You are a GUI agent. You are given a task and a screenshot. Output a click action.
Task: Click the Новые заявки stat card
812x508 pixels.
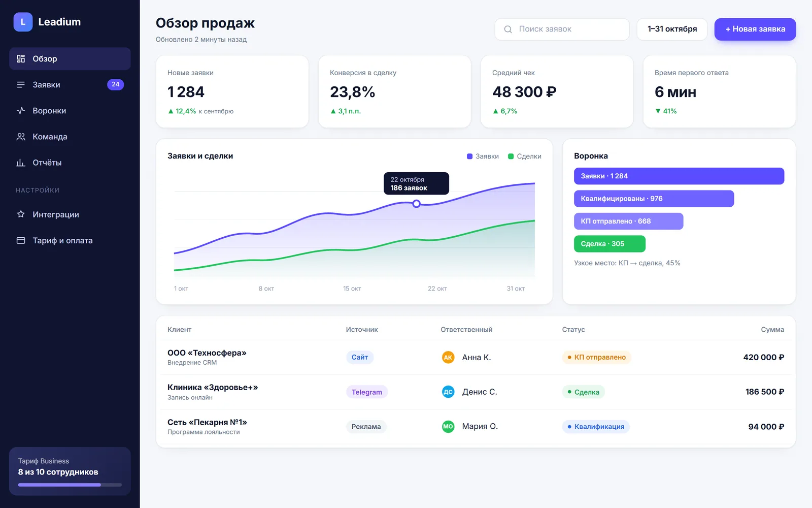coord(232,91)
